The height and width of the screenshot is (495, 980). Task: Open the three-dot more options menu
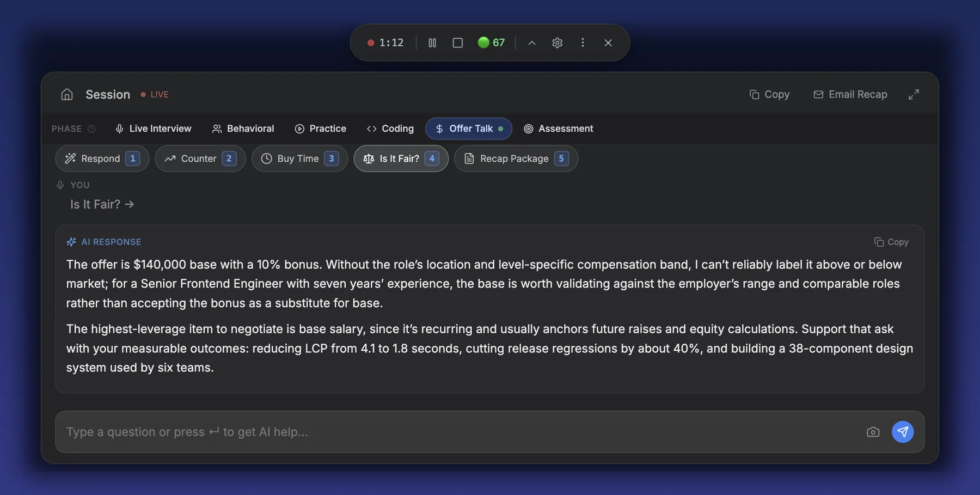pyautogui.click(x=583, y=42)
